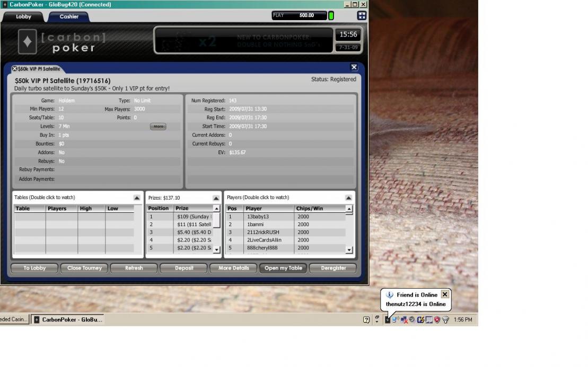Click the red security shield tray icon
This screenshot has width=588, height=367.
coord(437,320)
